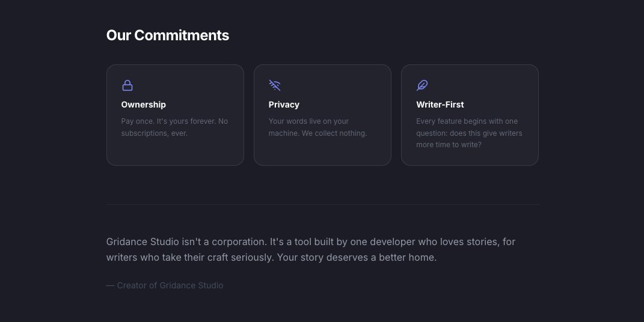The image size is (644, 322).
Task: Click the 'We collect nothing' line
Action: click(x=334, y=133)
